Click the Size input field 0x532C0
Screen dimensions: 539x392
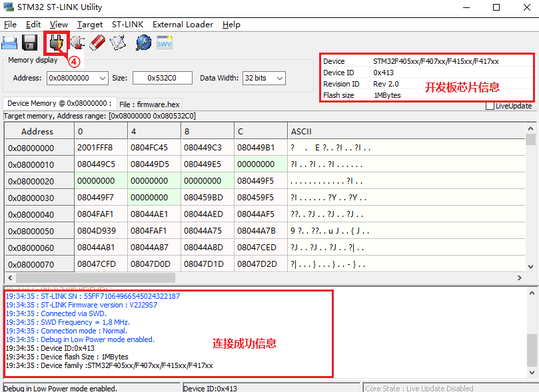pos(163,78)
